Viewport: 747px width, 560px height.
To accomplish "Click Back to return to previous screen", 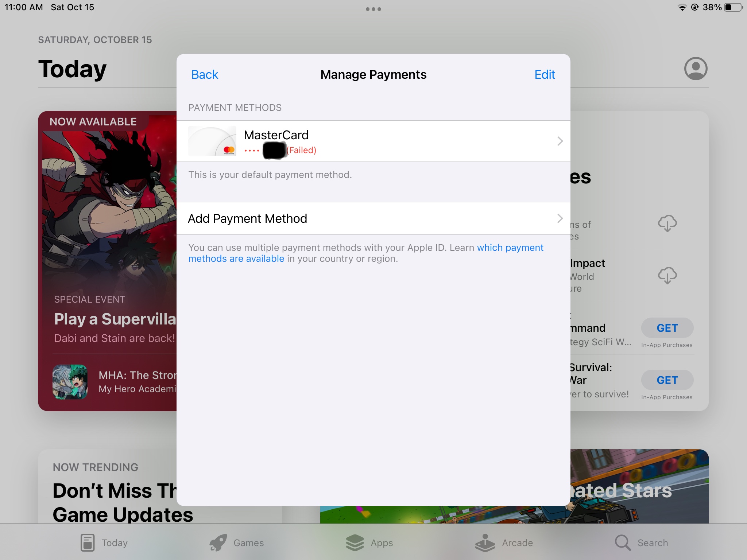I will 205,74.
